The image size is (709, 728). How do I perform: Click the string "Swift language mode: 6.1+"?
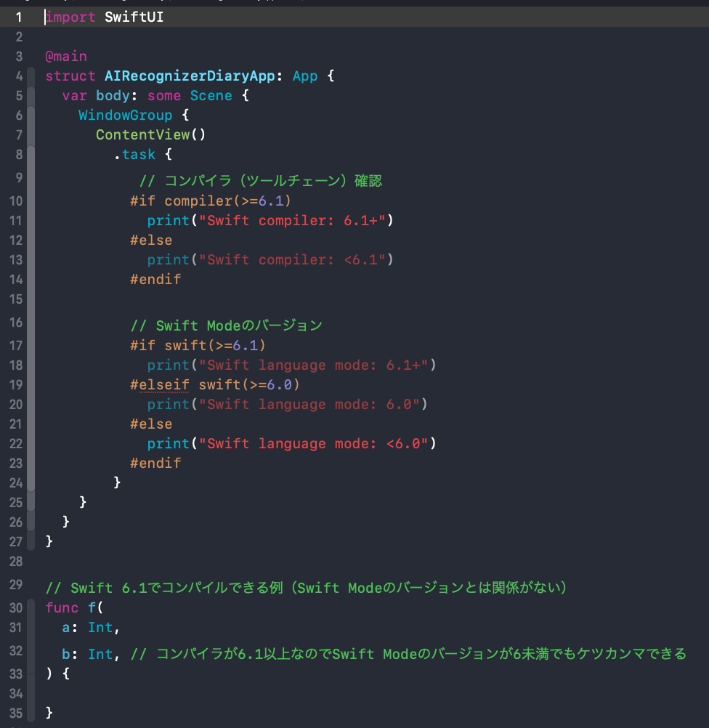pyautogui.click(x=313, y=365)
